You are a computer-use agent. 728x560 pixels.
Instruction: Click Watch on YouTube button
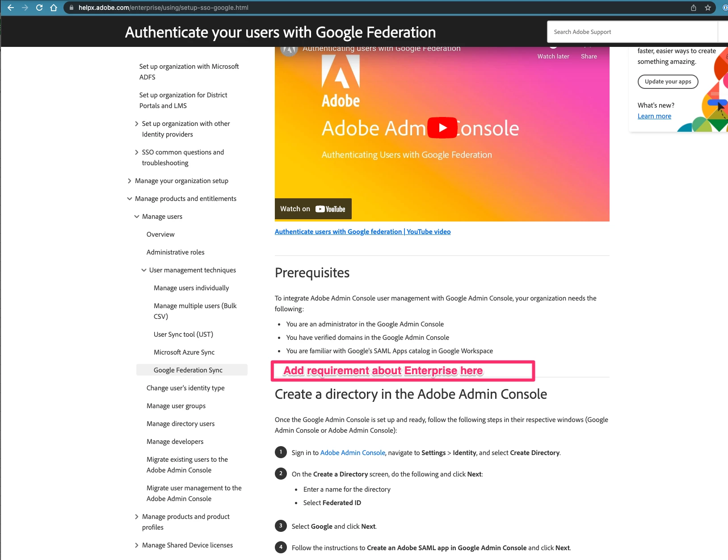(313, 209)
